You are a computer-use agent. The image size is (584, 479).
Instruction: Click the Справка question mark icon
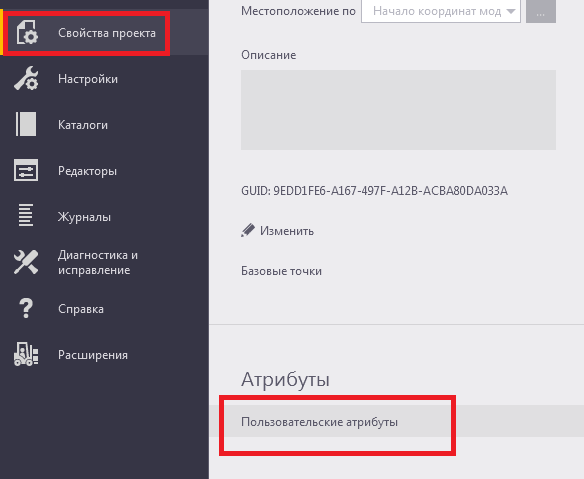tap(26, 308)
